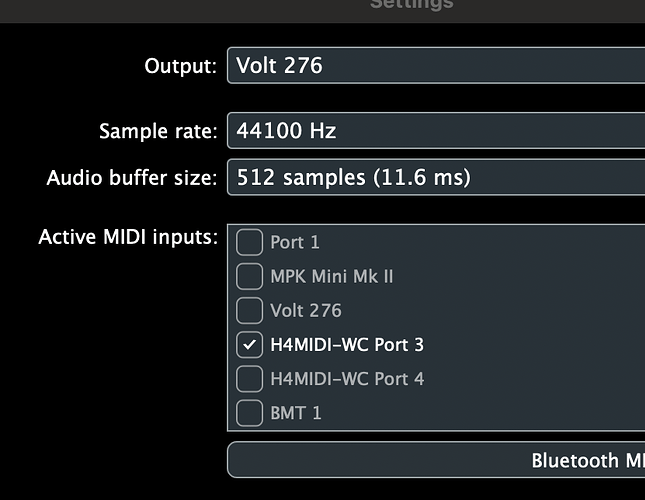Click the "H4MIDI-WC Port 4" name text
645x500 pixels.
pyautogui.click(x=347, y=378)
